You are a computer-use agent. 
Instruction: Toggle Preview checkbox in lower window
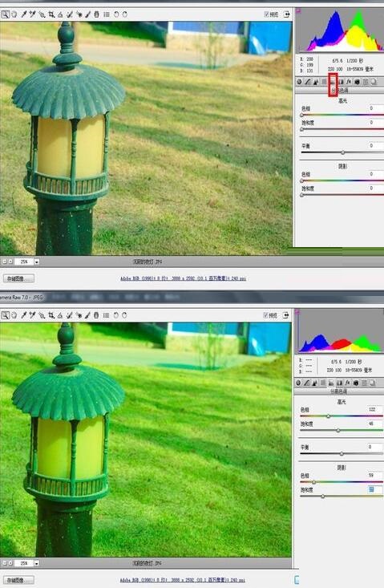coord(265,315)
